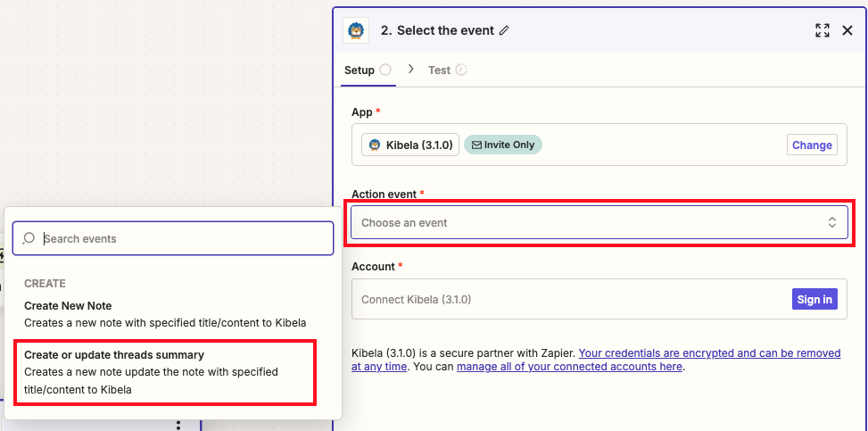Screen dimensions: 868x431
Task: Sign in to the Kibela account
Action: (814, 299)
